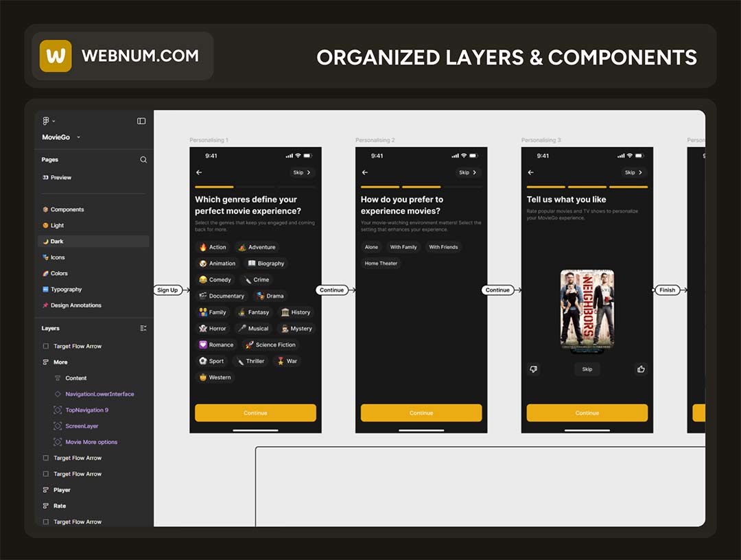The height and width of the screenshot is (560, 741).
Task: Click the Neighbors movie poster thumbnail
Action: click(x=587, y=308)
